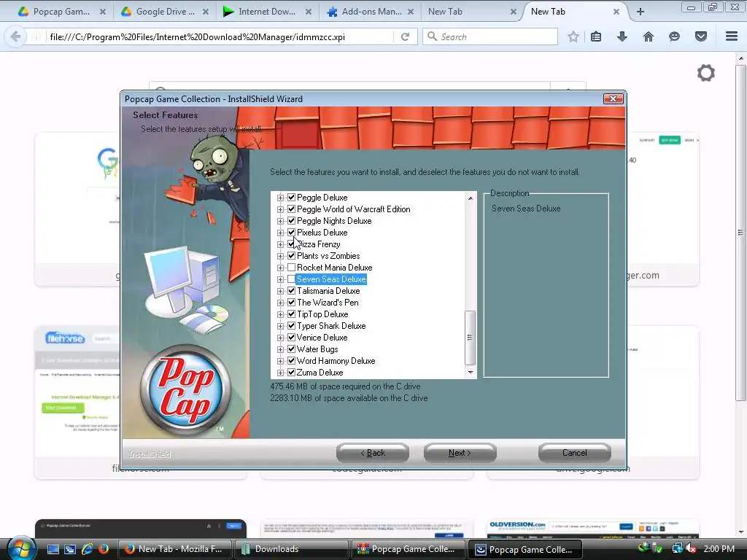The width and height of the screenshot is (747, 560).
Task: Close the Internet Download tab
Action: [309, 12]
